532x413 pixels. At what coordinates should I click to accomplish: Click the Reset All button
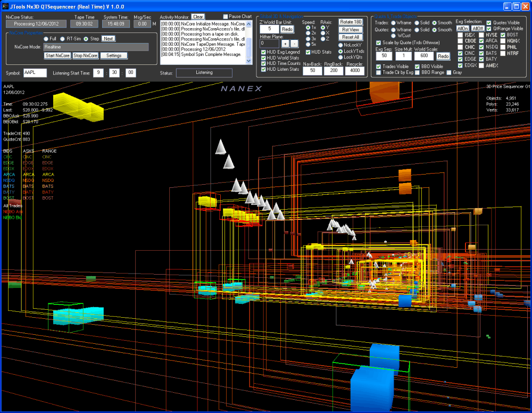(351, 37)
